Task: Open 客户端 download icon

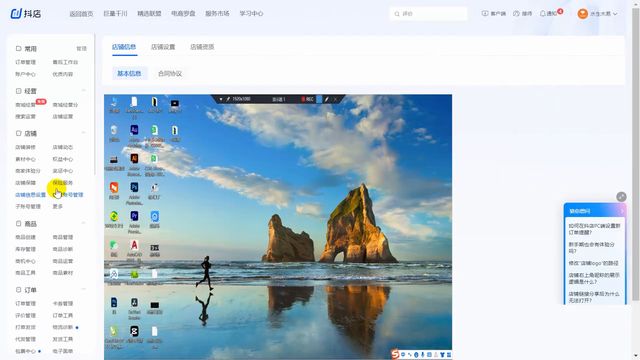Action: coord(485,13)
